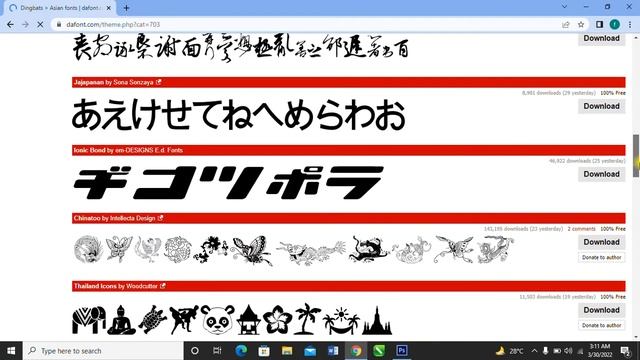Image resolution: width=640 pixels, height=360 pixels.
Task: Open the green app icon beside Chrome
Action: click(379, 351)
